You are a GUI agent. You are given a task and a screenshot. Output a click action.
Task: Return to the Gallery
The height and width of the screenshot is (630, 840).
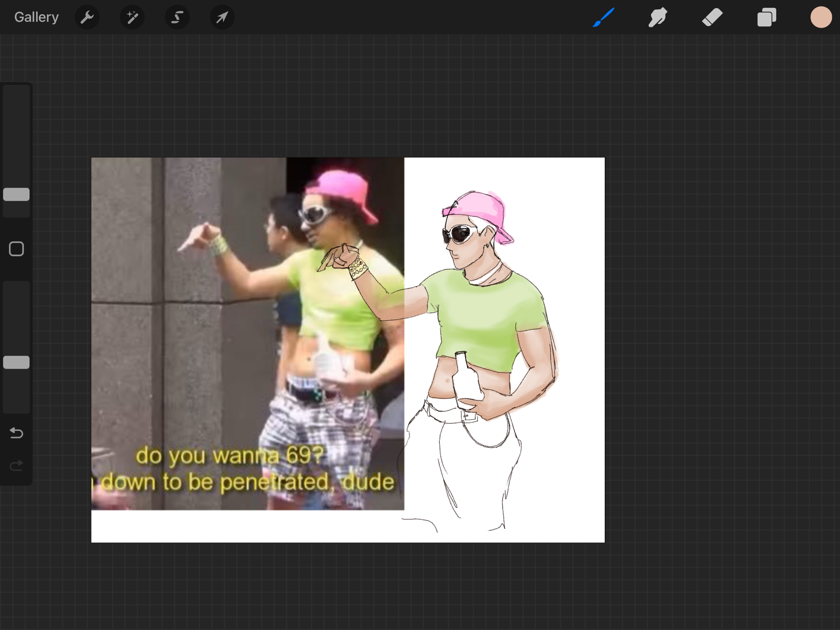(x=36, y=17)
